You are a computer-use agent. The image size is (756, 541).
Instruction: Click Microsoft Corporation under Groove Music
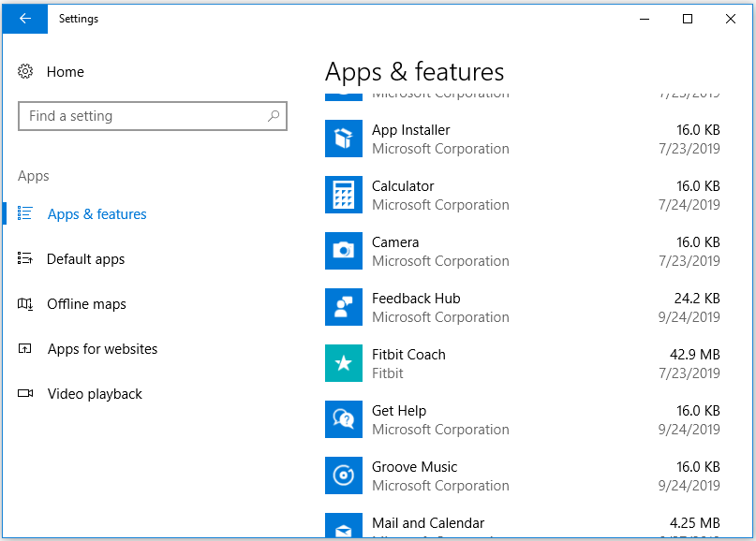click(x=440, y=486)
